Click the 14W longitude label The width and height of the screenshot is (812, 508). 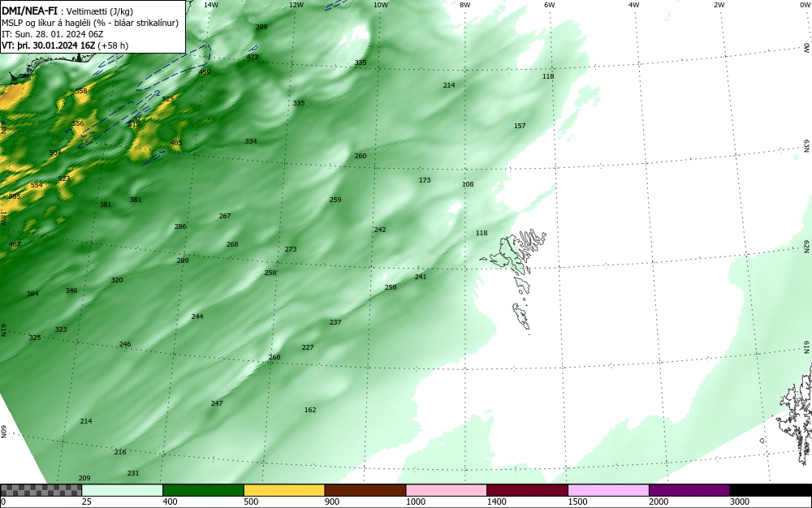click(211, 5)
